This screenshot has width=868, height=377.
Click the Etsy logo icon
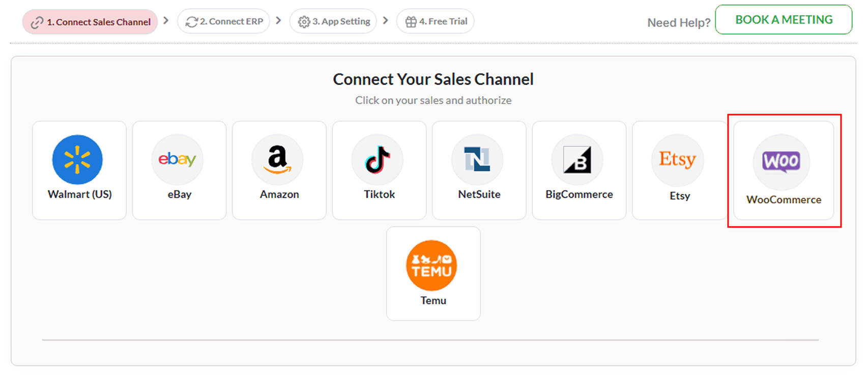[x=677, y=160]
